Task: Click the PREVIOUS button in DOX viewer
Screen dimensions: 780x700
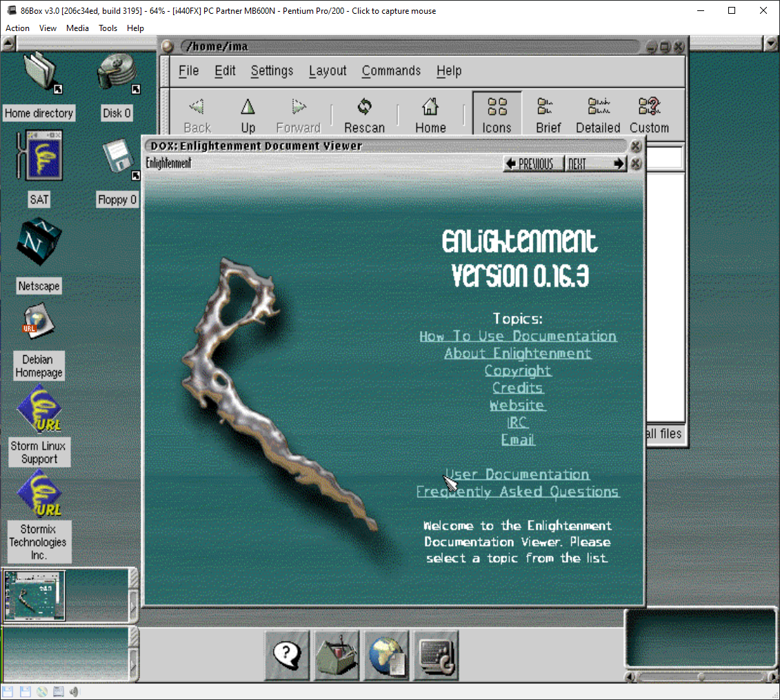Action: (x=533, y=163)
